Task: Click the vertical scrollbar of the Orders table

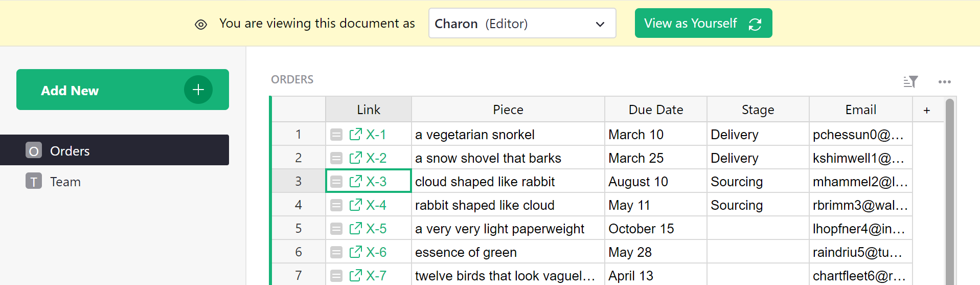Action: 949,194
